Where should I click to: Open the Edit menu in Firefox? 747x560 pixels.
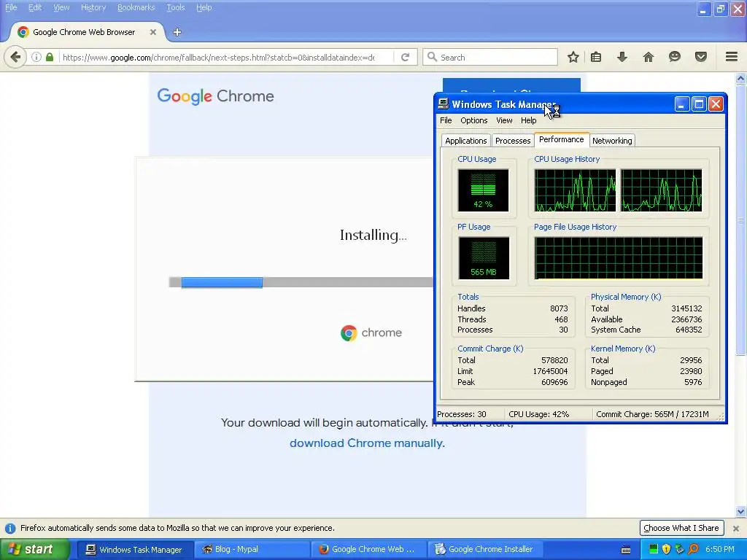pos(35,7)
